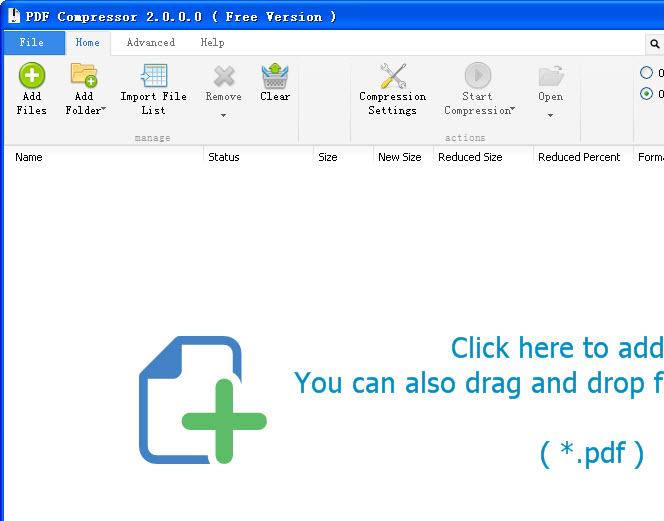This screenshot has height=521, width=664.
Task: Click the "Click here to add" text
Action: (555, 348)
